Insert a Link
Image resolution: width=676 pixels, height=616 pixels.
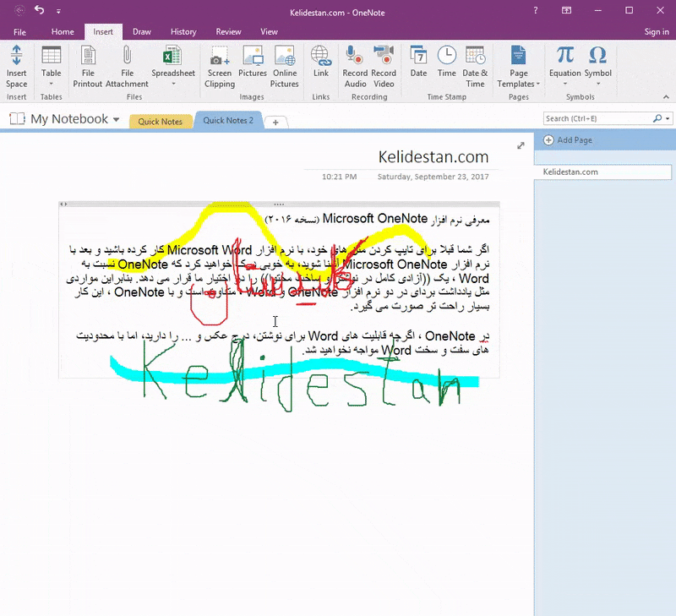pos(321,63)
